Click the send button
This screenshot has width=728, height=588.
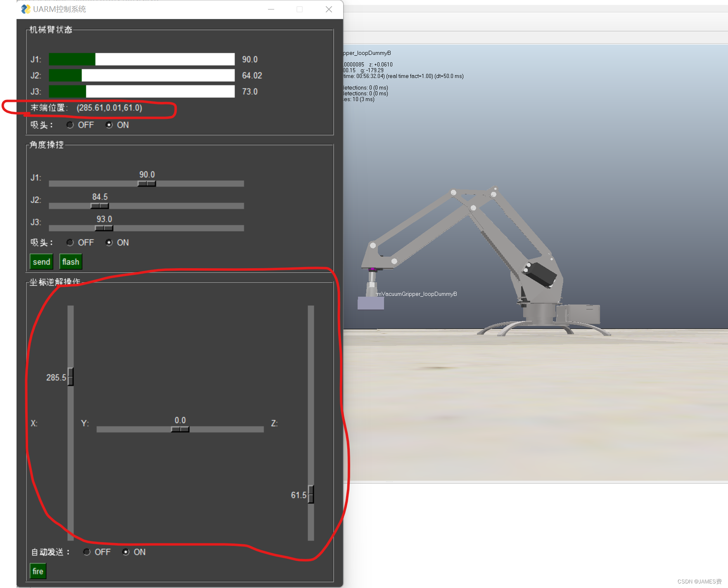41,262
